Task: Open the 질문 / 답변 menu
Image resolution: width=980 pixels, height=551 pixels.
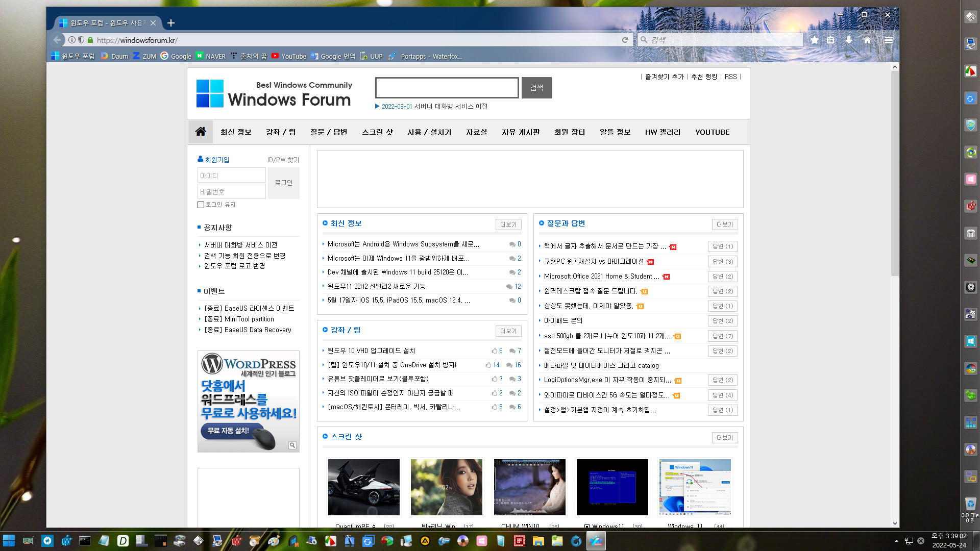Action: tap(329, 132)
